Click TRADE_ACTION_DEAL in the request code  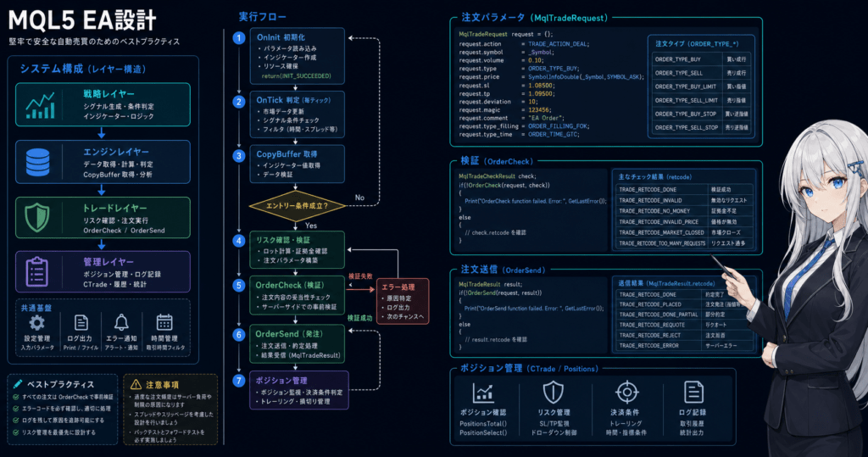click(559, 44)
